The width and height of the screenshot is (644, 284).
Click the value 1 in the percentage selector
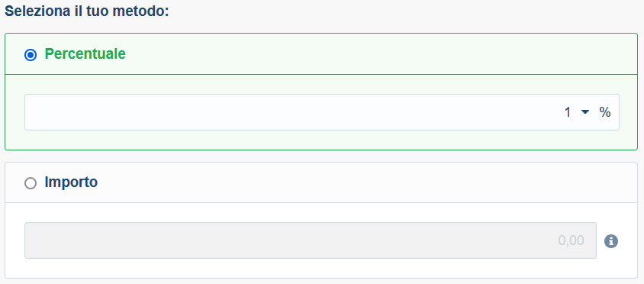568,112
